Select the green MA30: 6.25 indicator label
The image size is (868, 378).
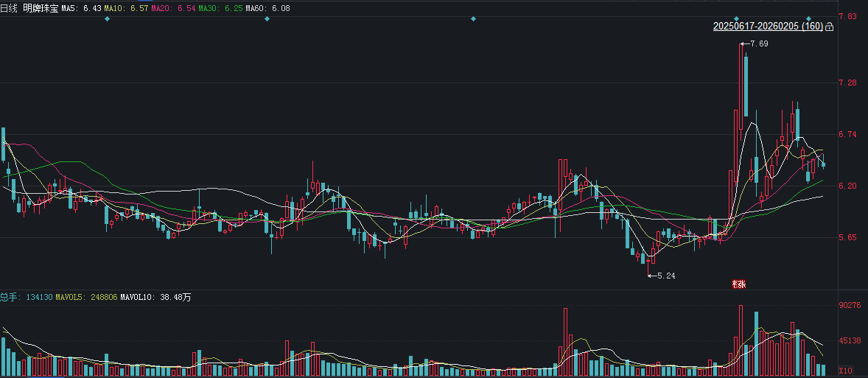[220, 7]
